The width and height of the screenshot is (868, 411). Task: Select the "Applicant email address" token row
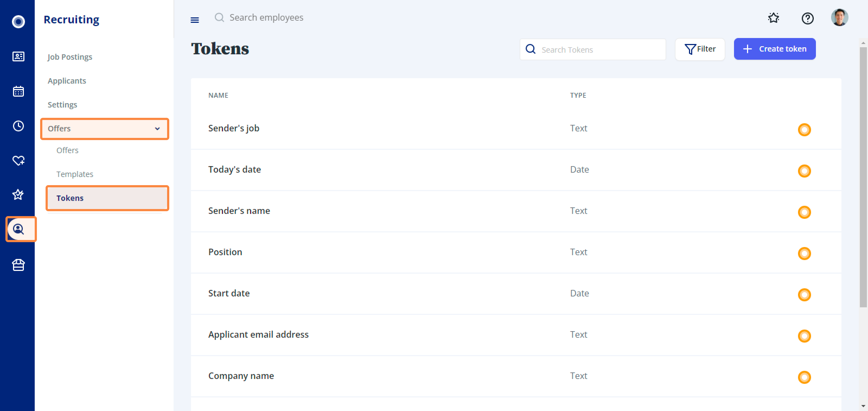[x=516, y=335]
